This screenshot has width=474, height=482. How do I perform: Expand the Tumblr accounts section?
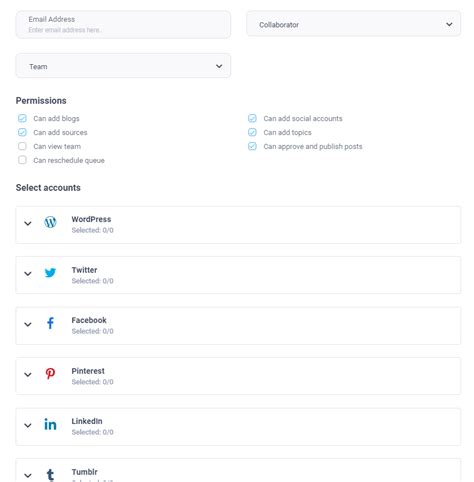[28, 476]
